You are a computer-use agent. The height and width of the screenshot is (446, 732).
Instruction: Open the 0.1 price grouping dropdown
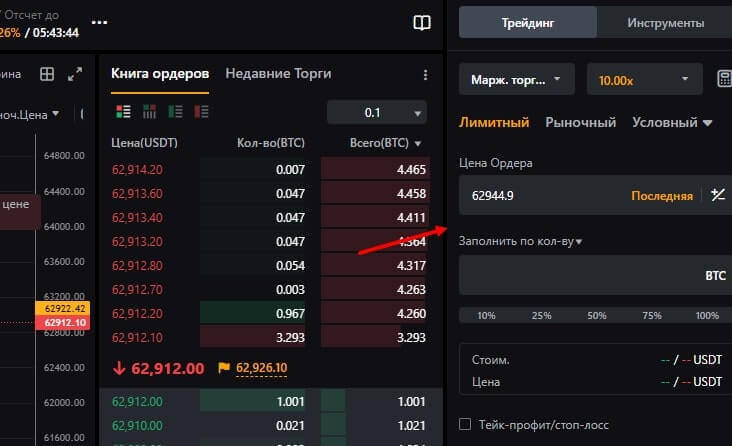tap(376, 112)
